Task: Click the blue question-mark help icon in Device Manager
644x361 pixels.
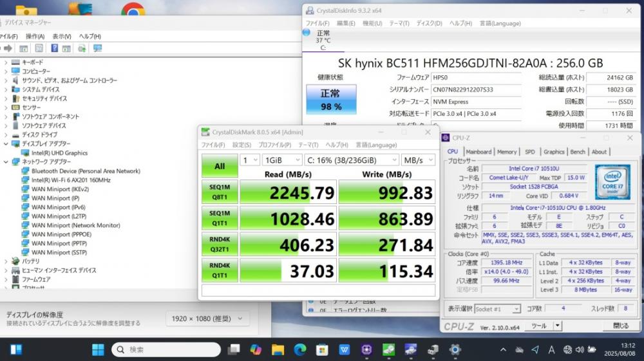Action: click(x=54, y=48)
